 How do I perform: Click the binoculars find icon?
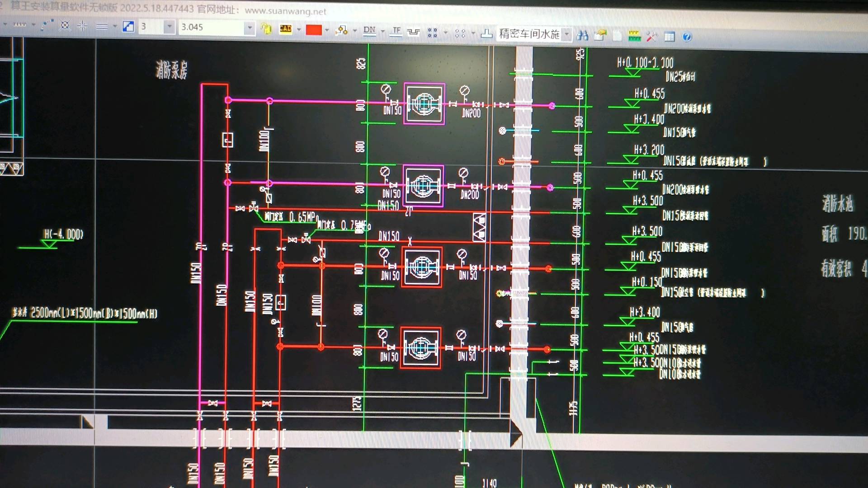click(582, 36)
